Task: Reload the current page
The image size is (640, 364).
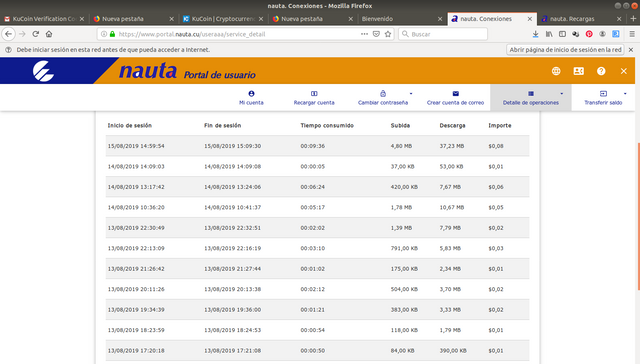Action: coord(36,34)
